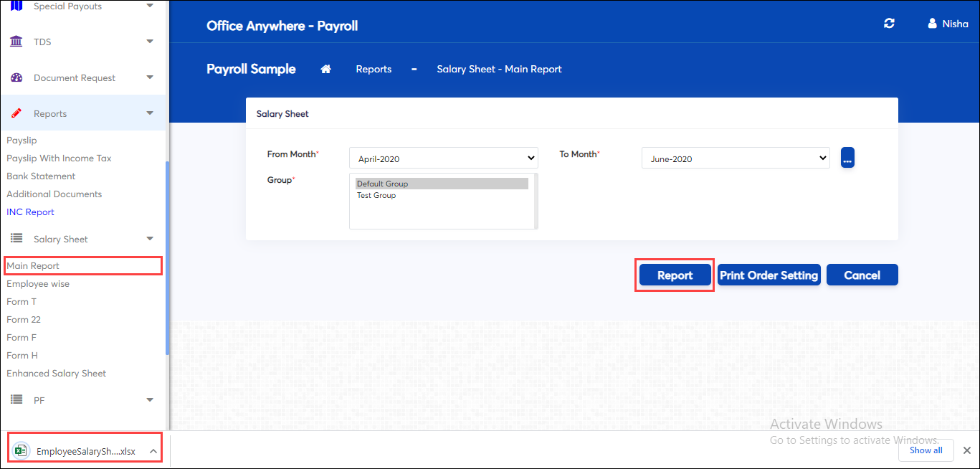Open the INC Report link
Screen dimensions: 980x469
(30, 212)
